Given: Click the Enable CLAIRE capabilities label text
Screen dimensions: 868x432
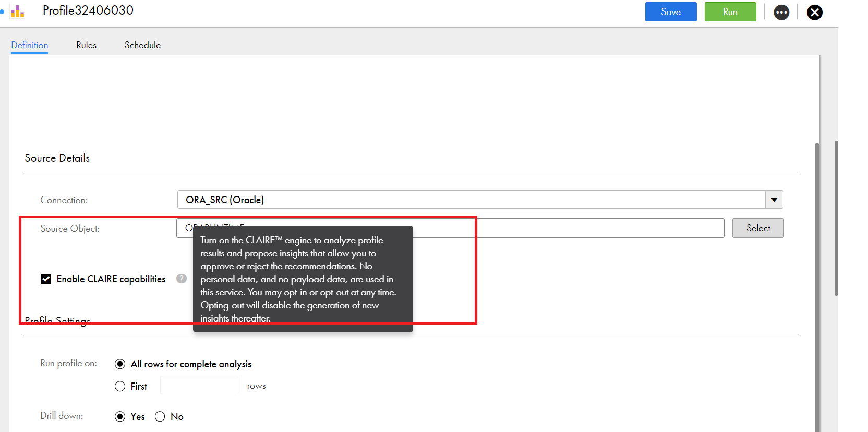Looking at the screenshot, I should point(111,279).
